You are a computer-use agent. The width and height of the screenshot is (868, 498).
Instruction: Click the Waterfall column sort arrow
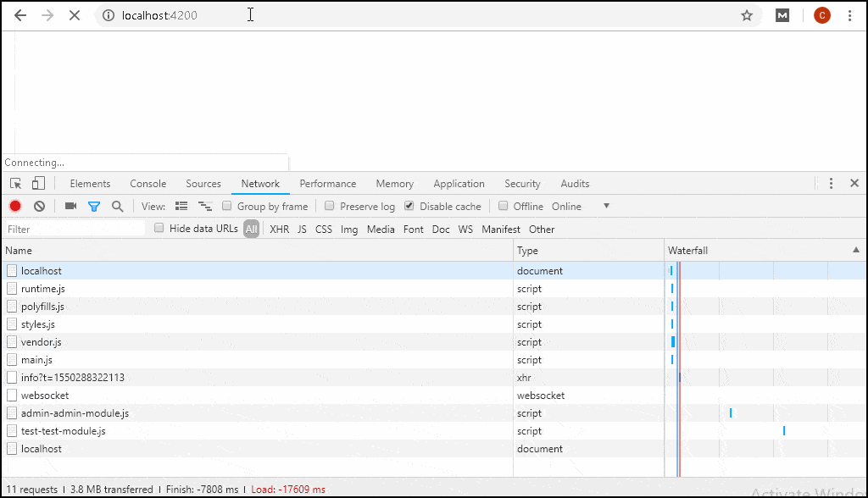855,251
